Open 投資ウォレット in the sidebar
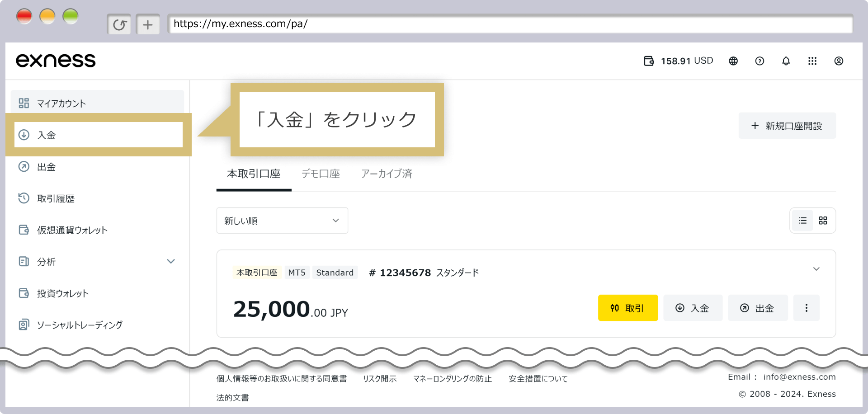The height and width of the screenshot is (414, 868). (x=97, y=293)
